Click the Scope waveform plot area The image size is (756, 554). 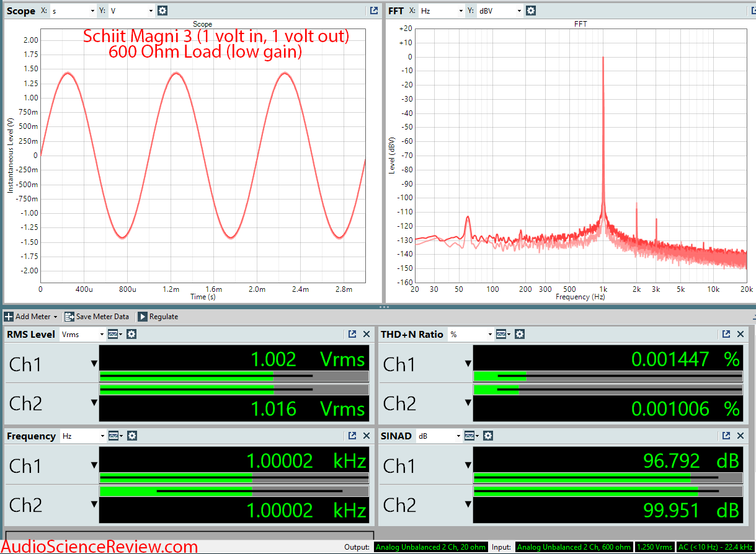[x=203, y=155]
